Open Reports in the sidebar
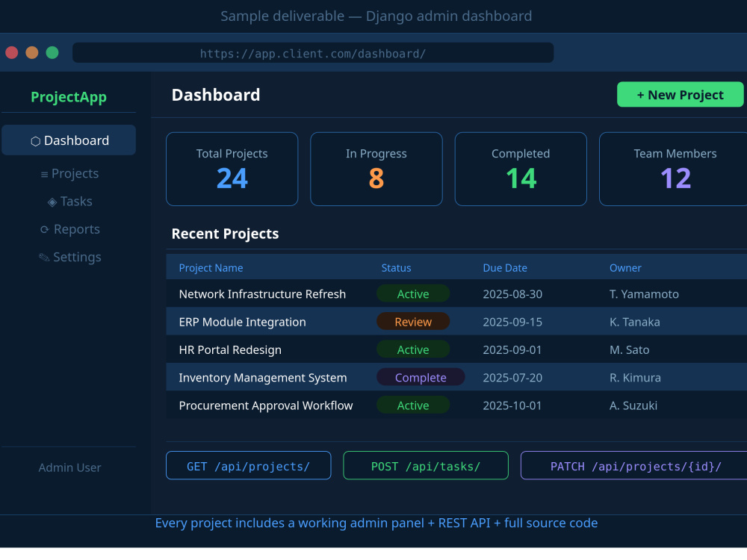747x560 pixels. click(69, 229)
